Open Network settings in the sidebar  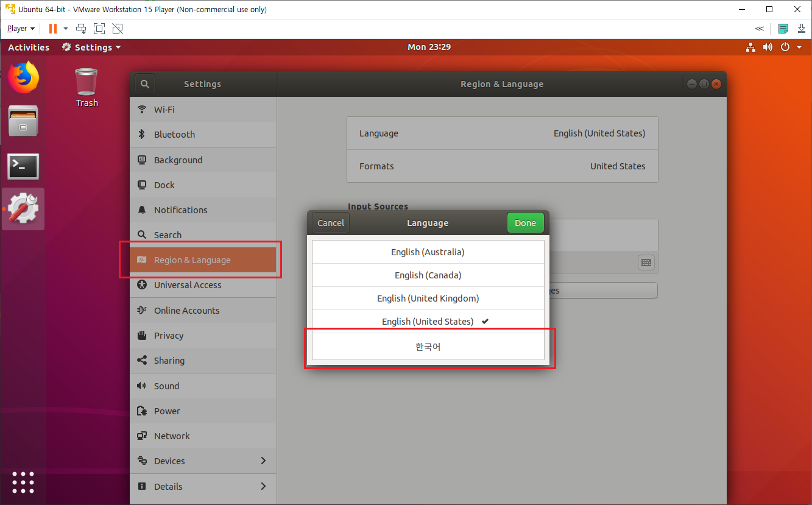click(x=203, y=436)
